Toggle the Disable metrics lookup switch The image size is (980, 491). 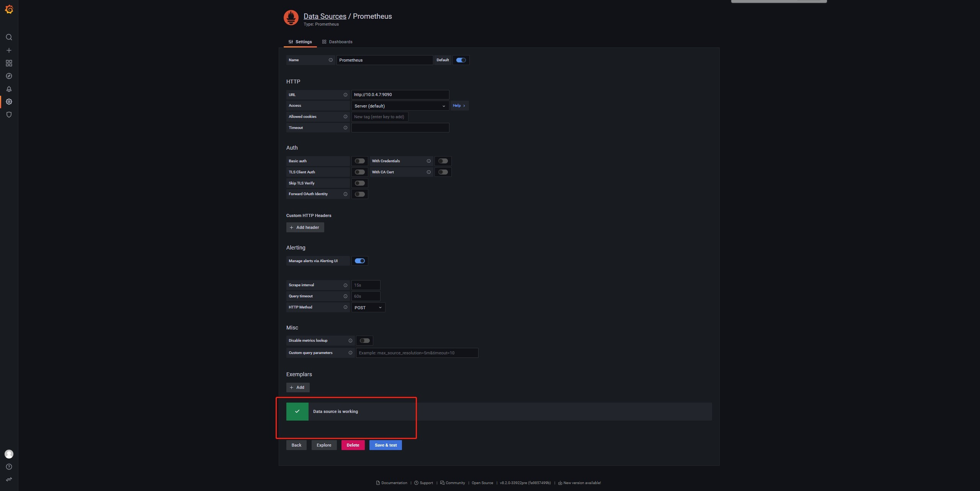tap(365, 341)
